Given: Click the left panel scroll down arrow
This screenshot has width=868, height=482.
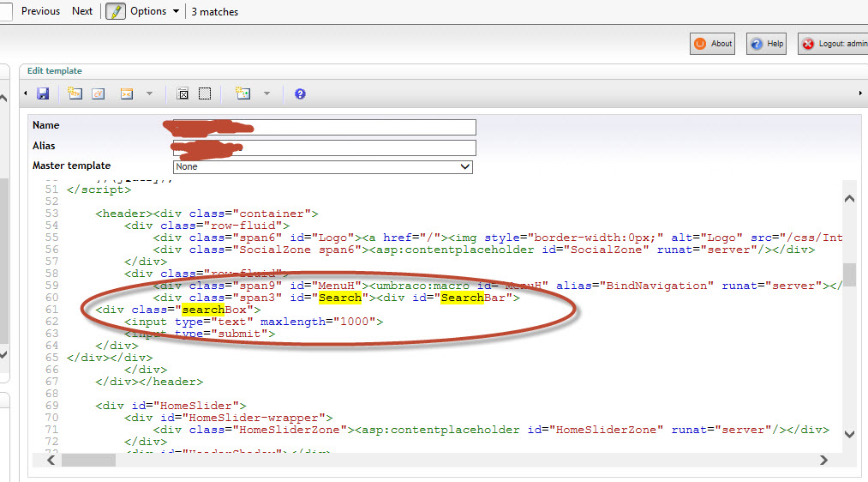Looking at the screenshot, I should (3, 355).
